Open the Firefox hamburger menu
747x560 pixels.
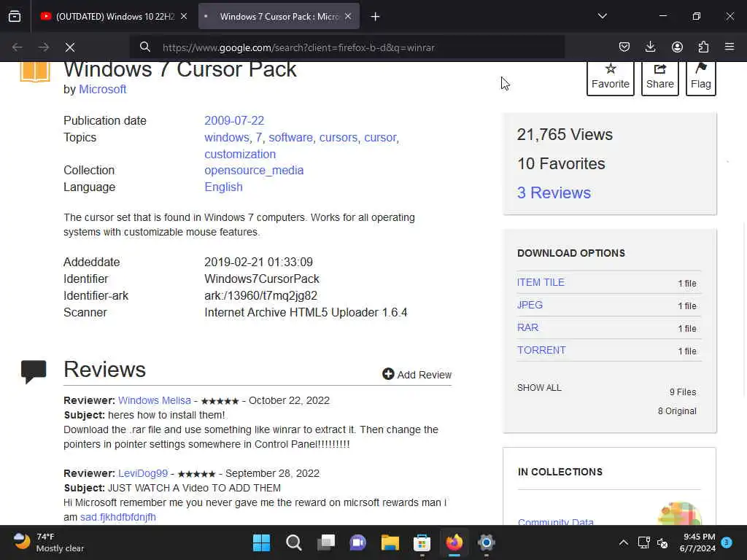(x=729, y=47)
